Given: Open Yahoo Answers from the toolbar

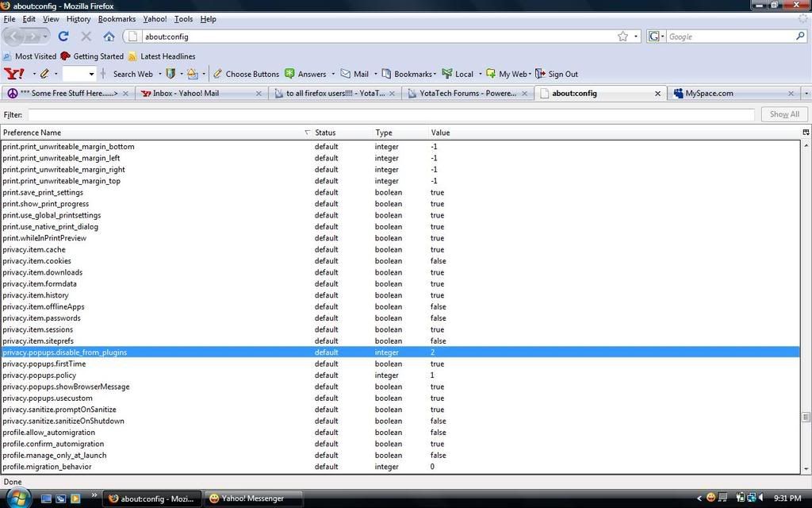Looking at the screenshot, I should pyautogui.click(x=305, y=74).
